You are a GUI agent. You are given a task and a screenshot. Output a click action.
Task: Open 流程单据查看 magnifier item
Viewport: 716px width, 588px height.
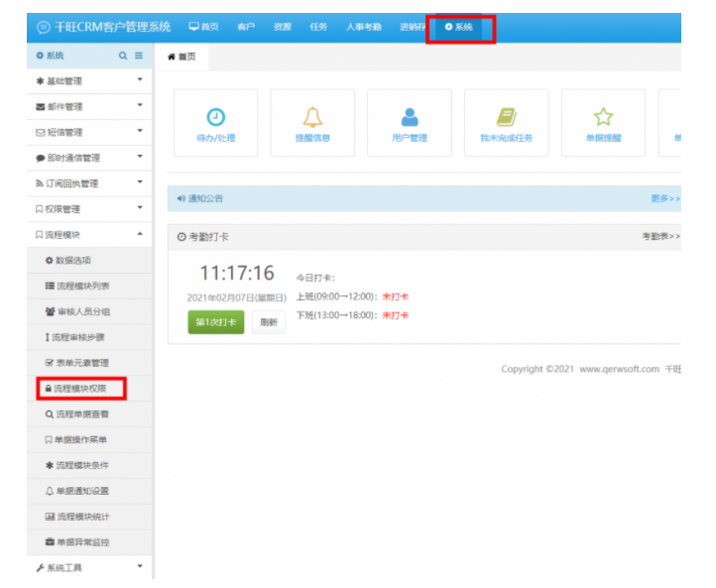click(x=89, y=414)
